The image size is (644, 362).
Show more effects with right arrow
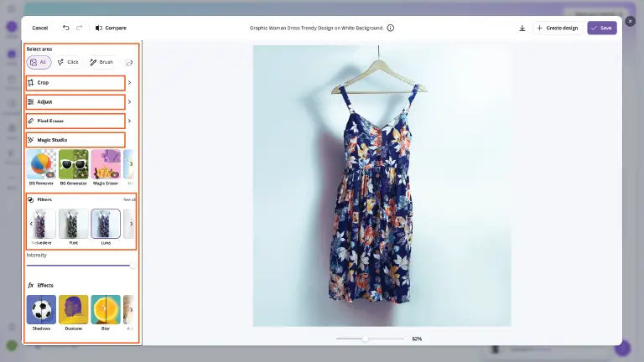[x=131, y=309]
